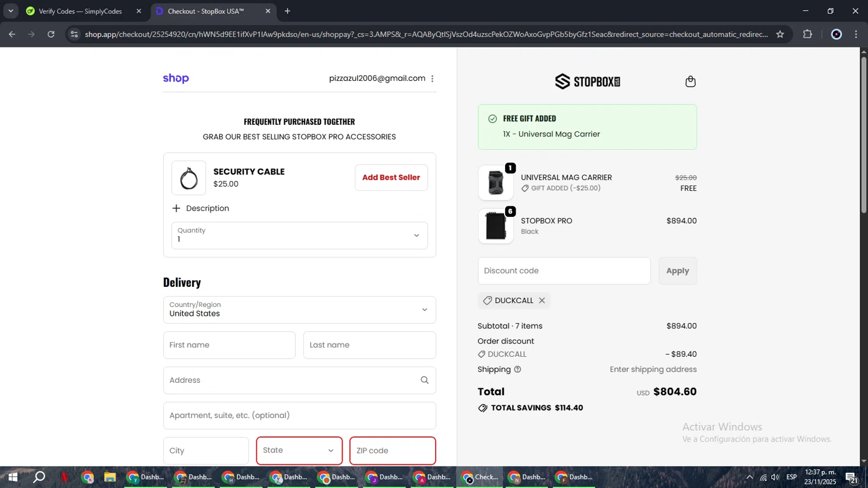The width and height of the screenshot is (868, 488).
Task: Click the City field
Action: click(x=206, y=450)
